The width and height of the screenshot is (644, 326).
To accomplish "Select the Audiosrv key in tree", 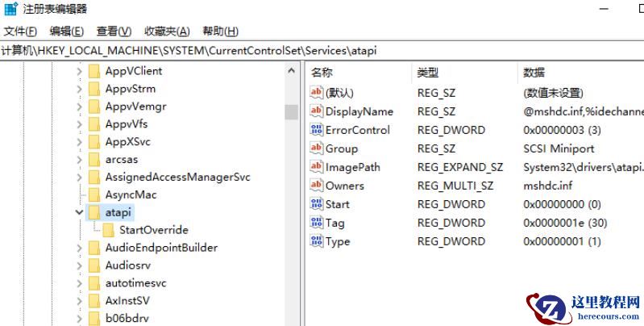I will coord(127,265).
